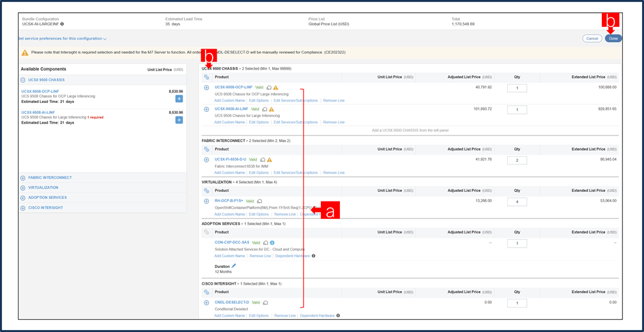Click the Qty field for UCSX-FI-6536-D-U
644x332 pixels.
[x=517, y=161]
